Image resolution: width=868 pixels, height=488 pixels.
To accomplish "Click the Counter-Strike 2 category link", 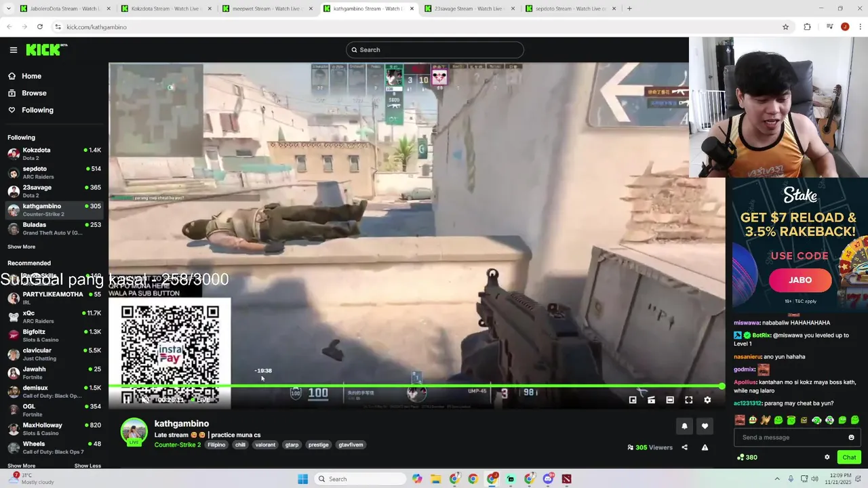I will (178, 445).
